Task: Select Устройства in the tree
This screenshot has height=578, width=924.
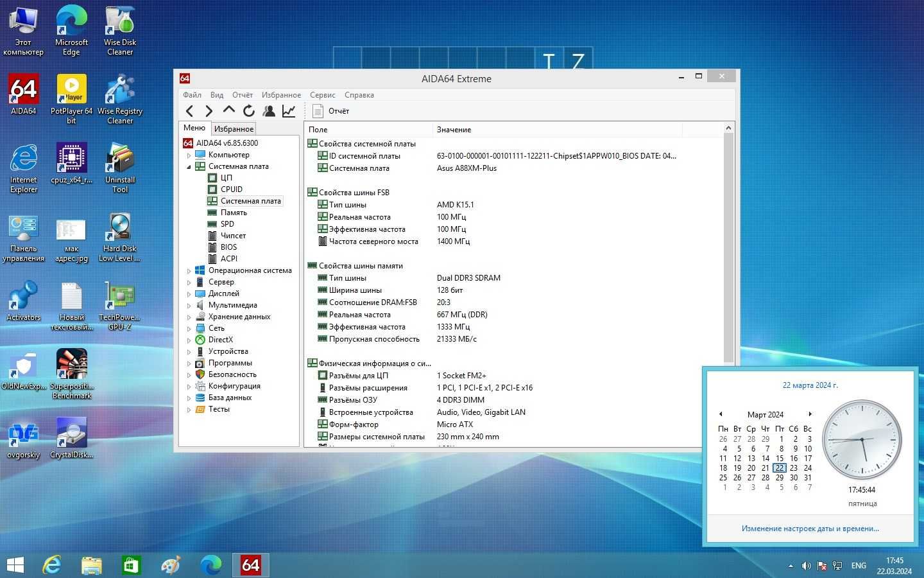Action: (228, 352)
